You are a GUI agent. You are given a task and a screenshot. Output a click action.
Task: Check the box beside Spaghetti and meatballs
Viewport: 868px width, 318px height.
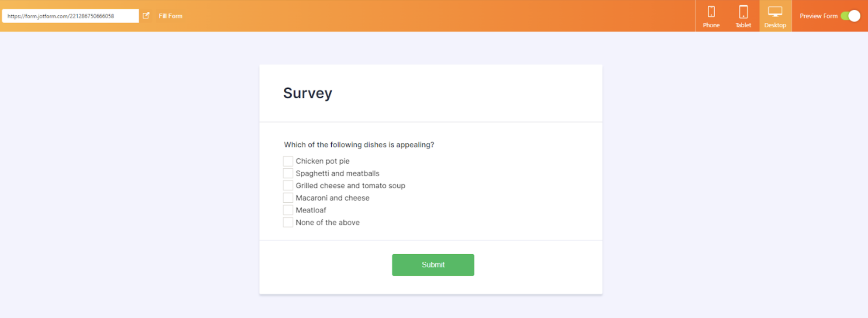coord(288,173)
